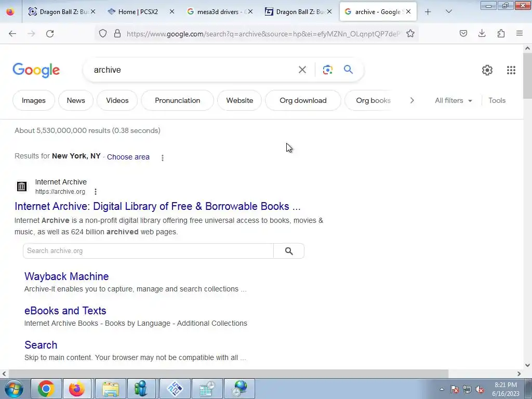
Task: Open more options beside Choose area
Action: [163, 158]
